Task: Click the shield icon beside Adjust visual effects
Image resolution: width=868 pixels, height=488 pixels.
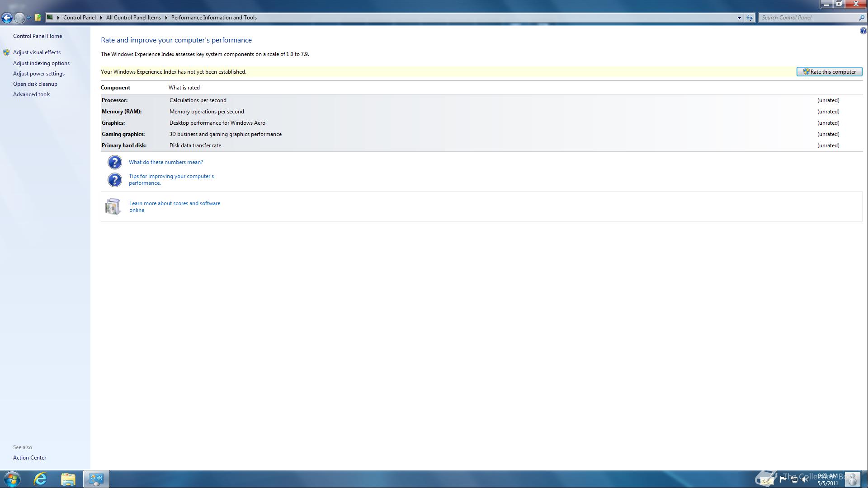Action: [x=6, y=52]
